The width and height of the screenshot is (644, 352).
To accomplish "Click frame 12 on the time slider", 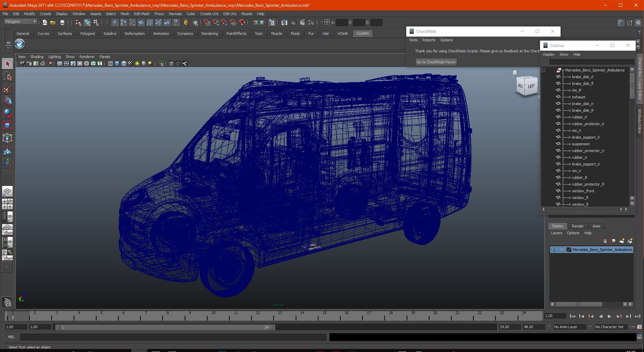I will click(x=258, y=315).
